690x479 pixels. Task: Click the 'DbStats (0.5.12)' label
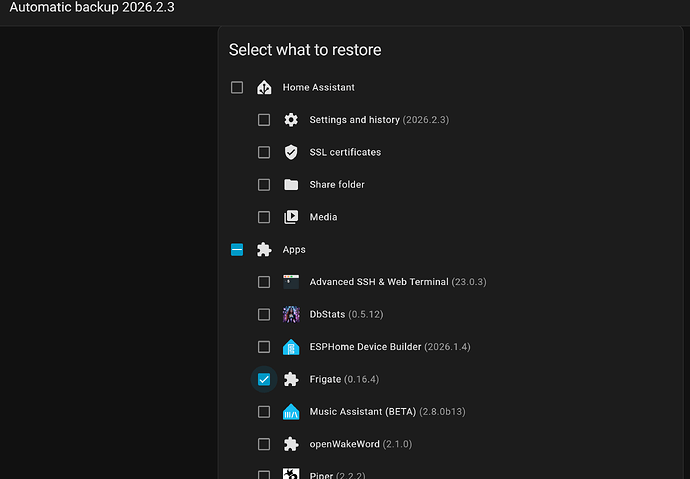[x=346, y=314]
